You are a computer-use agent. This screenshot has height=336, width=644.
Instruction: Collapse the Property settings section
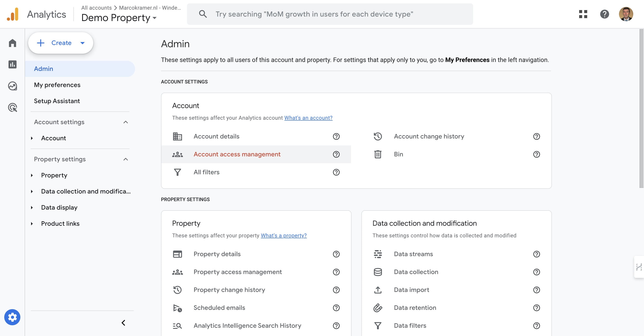[126, 159]
